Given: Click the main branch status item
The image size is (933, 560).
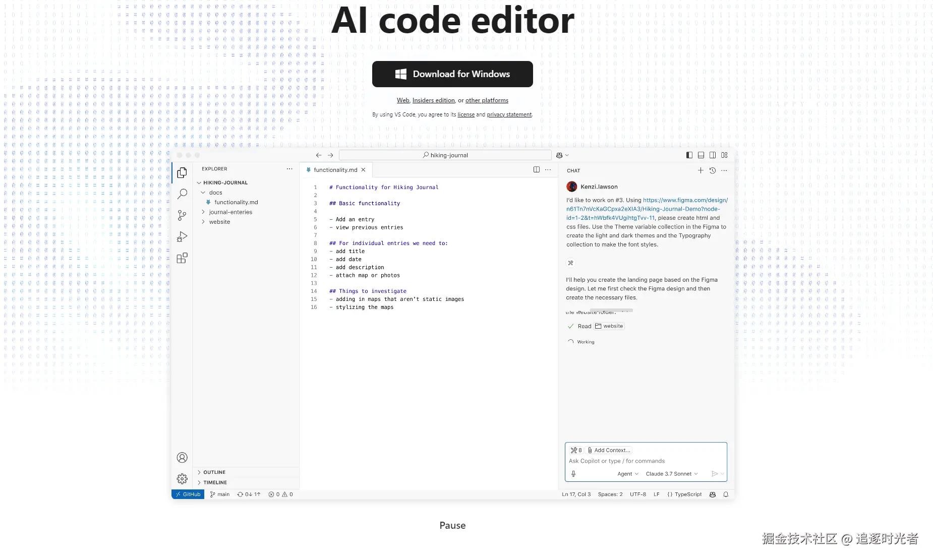Looking at the screenshot, I should pyautogui.click(x=220, y=494).
